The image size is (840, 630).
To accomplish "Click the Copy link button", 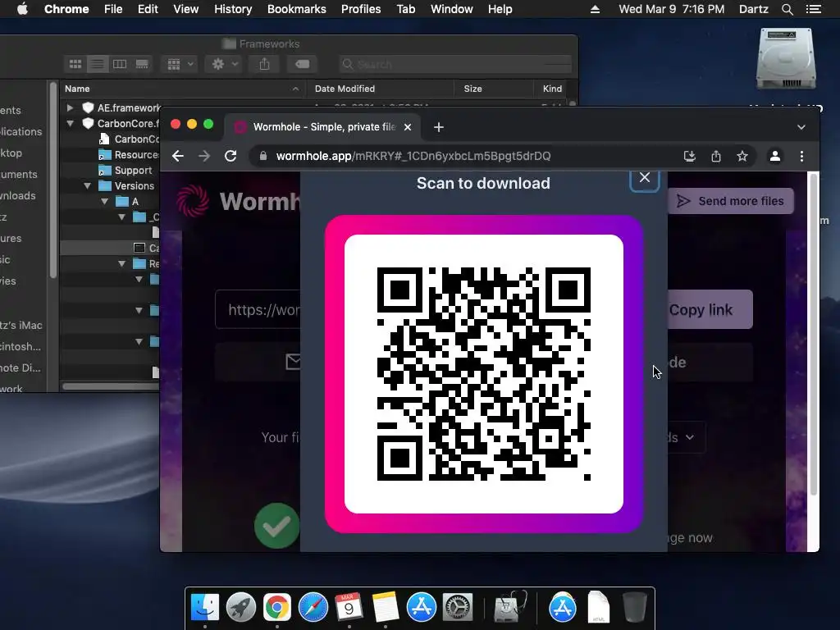I will coord(710,309).
